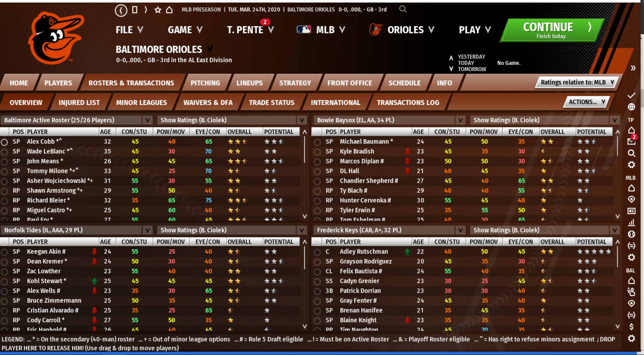644x355 pixels.
Task: Click the home icon in top bar
Action: point(169,10)
